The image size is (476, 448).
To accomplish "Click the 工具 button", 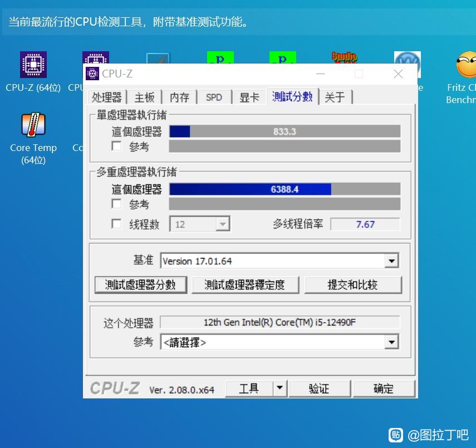I will click(249, 388).
